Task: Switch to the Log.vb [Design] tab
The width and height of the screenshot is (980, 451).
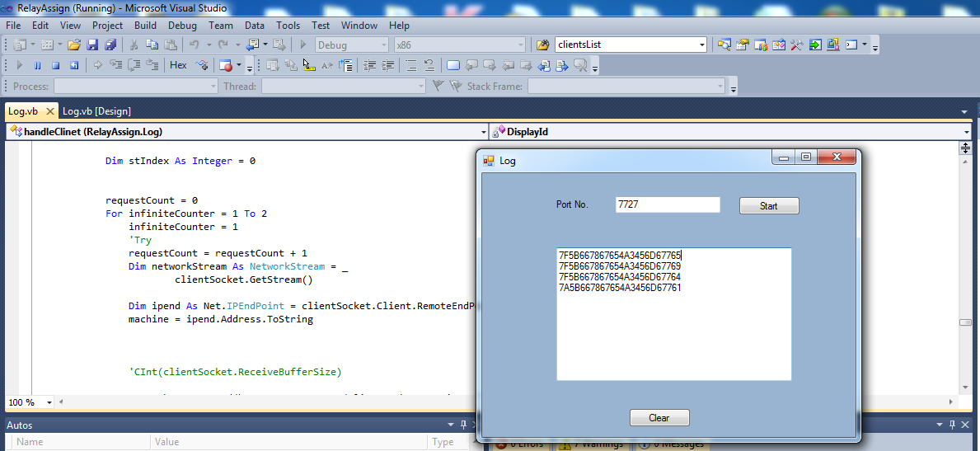Action: (x=96, y=111)
